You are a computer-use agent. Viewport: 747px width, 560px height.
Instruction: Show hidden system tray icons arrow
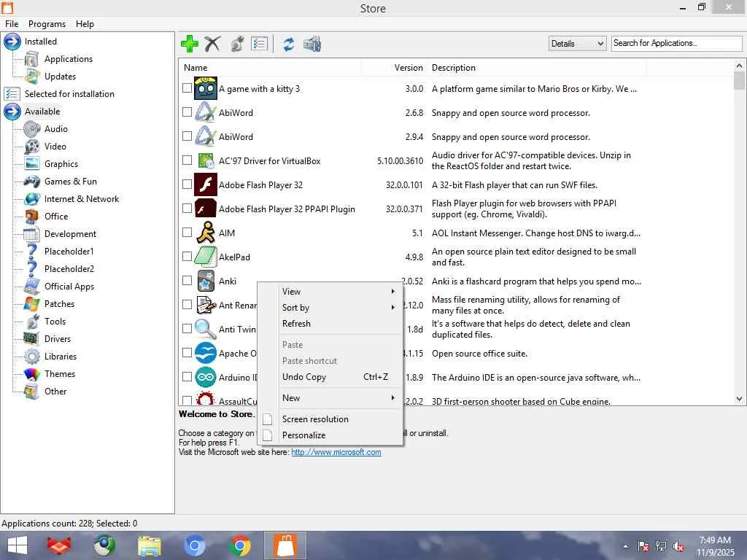click(x=625, y=546)
